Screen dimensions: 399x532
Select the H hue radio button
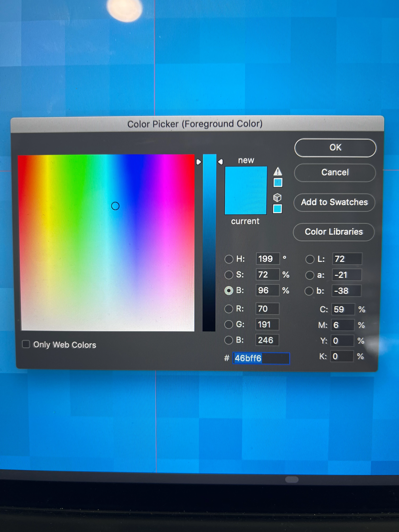pos(229,259)
